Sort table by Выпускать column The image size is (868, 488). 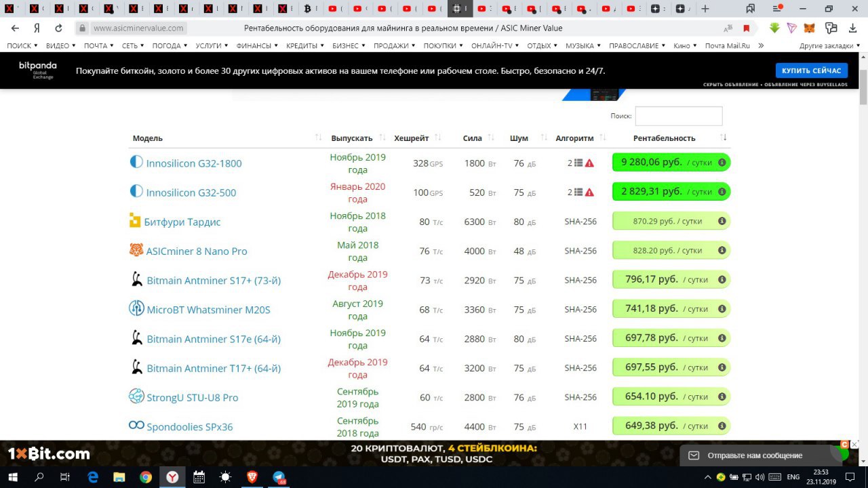pos(352,138)
